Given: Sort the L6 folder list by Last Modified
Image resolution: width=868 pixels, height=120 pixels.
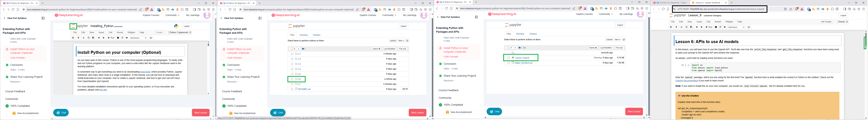Looking at the screenshot, I should 606,48.
